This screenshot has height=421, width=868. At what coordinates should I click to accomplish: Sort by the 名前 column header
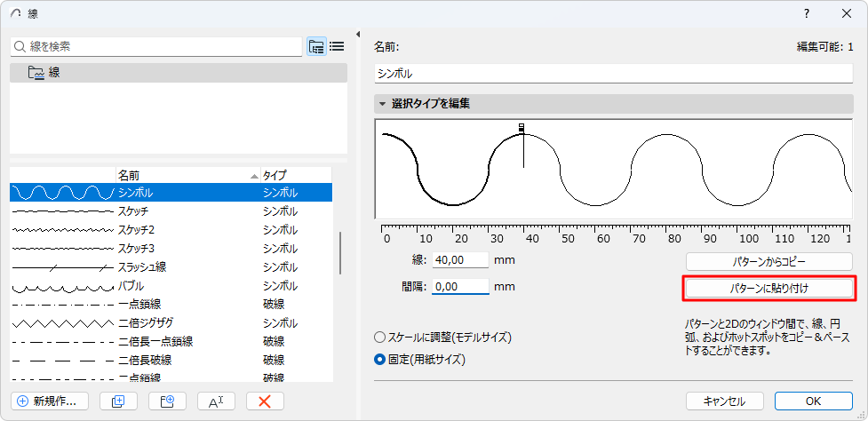tap(188, 175)
